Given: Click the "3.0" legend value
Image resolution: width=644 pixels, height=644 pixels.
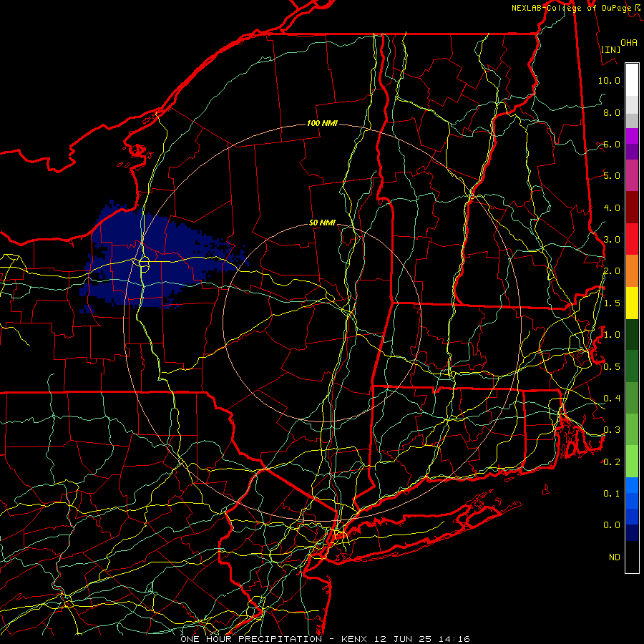Looking at the screenshot, I should pyautogui.click(x=612, y=240).
